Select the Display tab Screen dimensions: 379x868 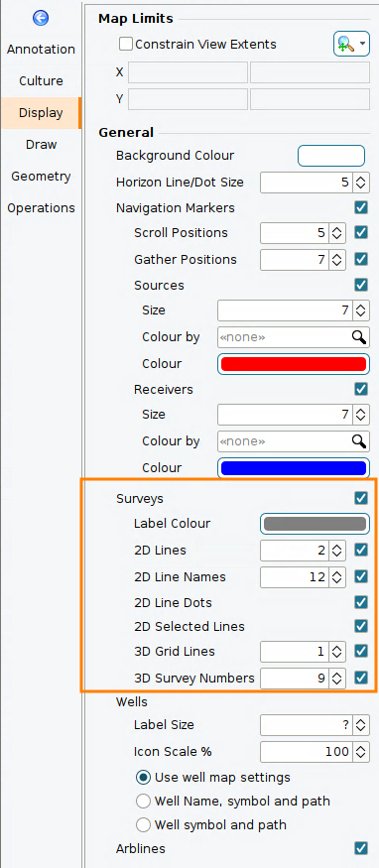tap(41, 113)
